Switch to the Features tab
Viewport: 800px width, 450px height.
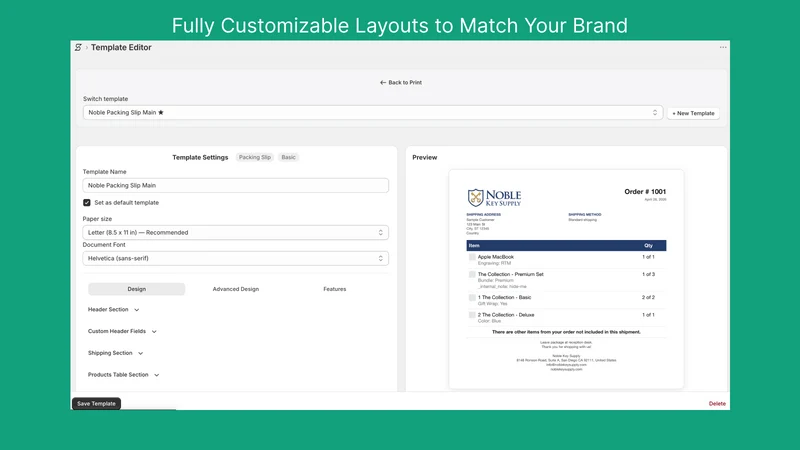pyautogui.click(x=335, y=289)
